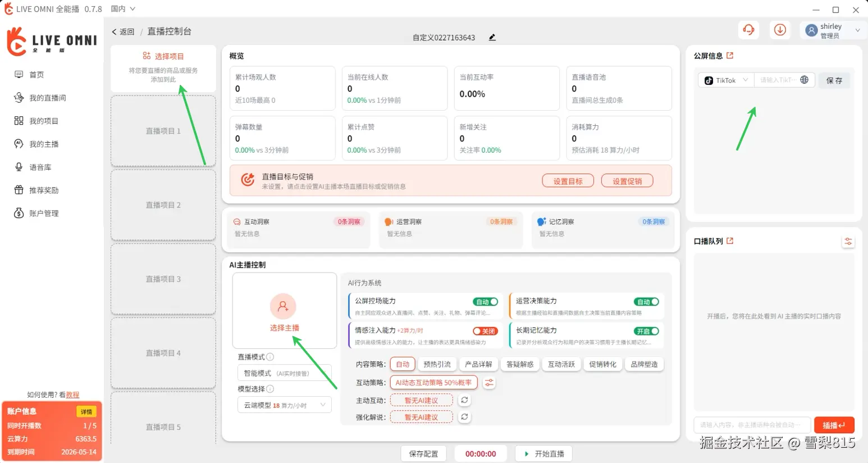This screenshot has width=868, height=463.
Task: Click the 直播目标与促销 target icon
Action: point(248,180)
